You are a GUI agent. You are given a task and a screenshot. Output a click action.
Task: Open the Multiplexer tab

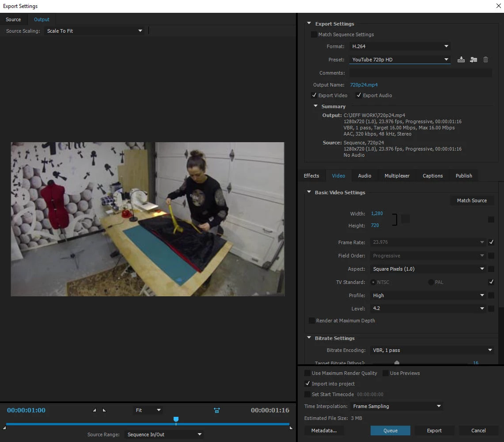tap(397, 176)
